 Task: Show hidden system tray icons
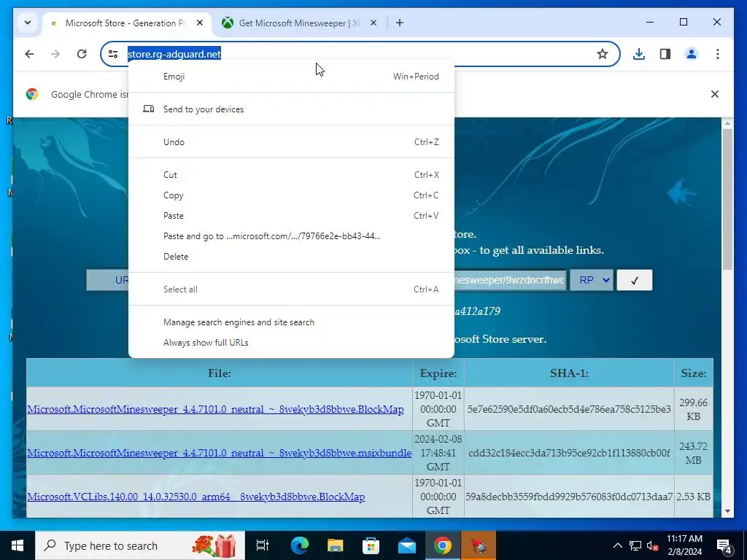point(617,545)
